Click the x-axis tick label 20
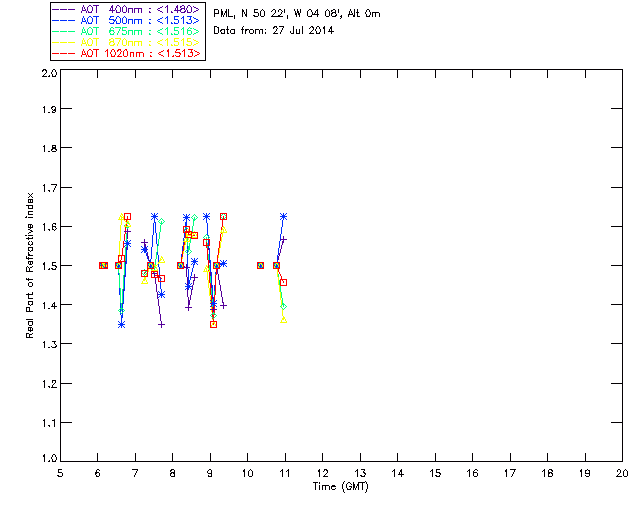 tap(622, 473)
